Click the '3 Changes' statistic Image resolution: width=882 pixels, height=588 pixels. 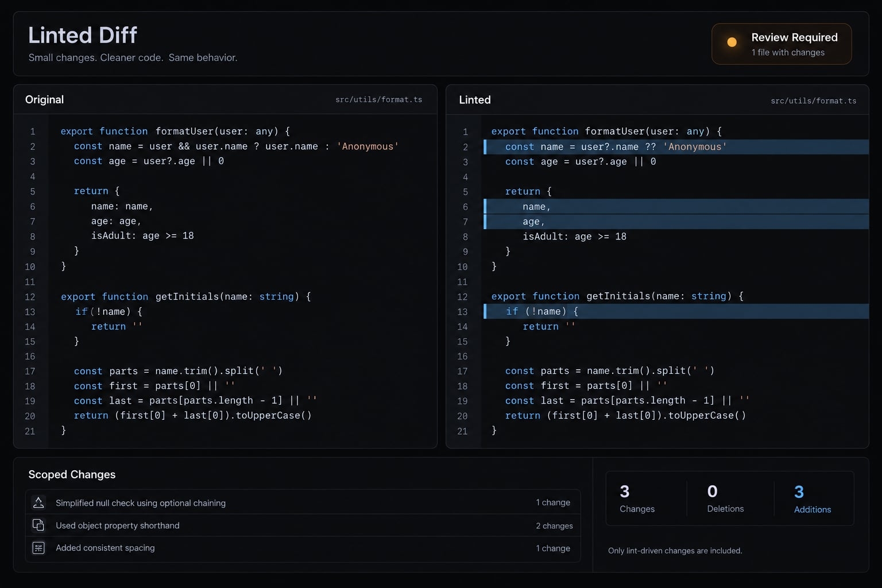click(637, 498)
